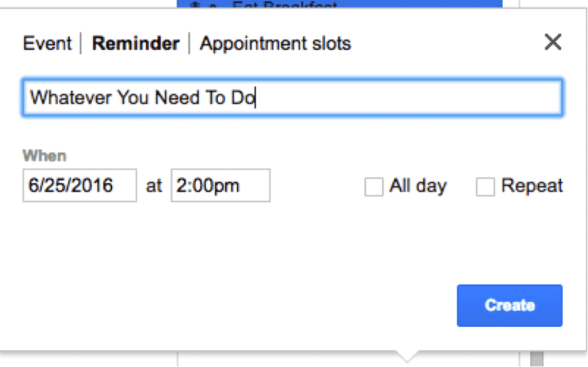The width and height of the screenshot is (588, 367).
Task: Close the reminder popup with the X
Action: [x=553, y=42]
